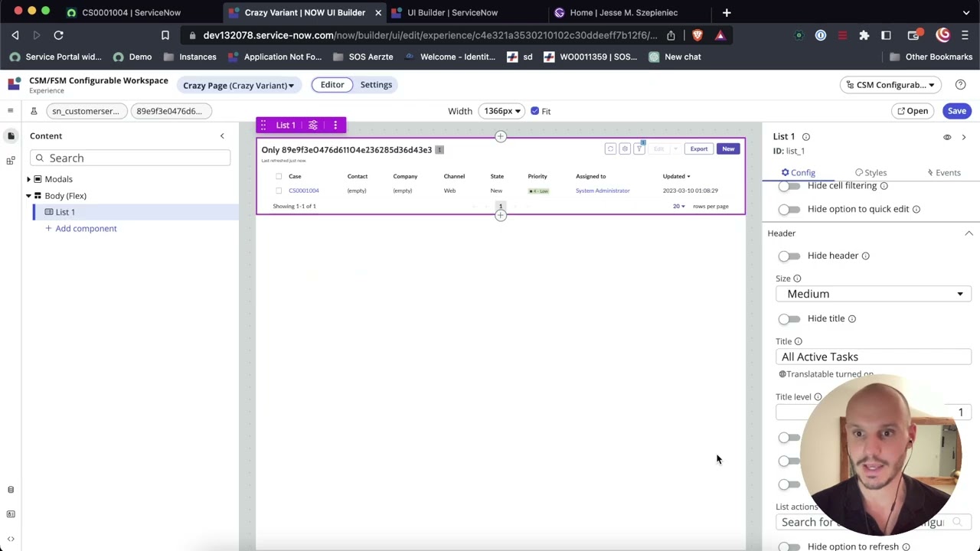The image size is (980, 551).
Task: Click New button in list preview
Action: tap(728, 149)
